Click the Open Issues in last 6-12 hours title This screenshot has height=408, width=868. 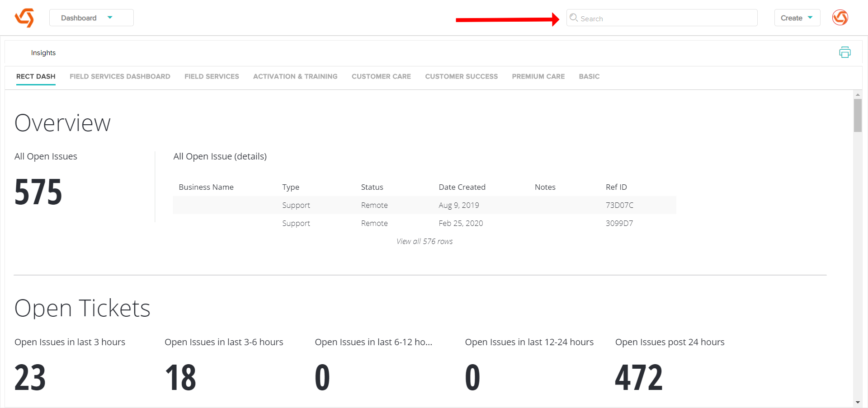pos(373,342)
